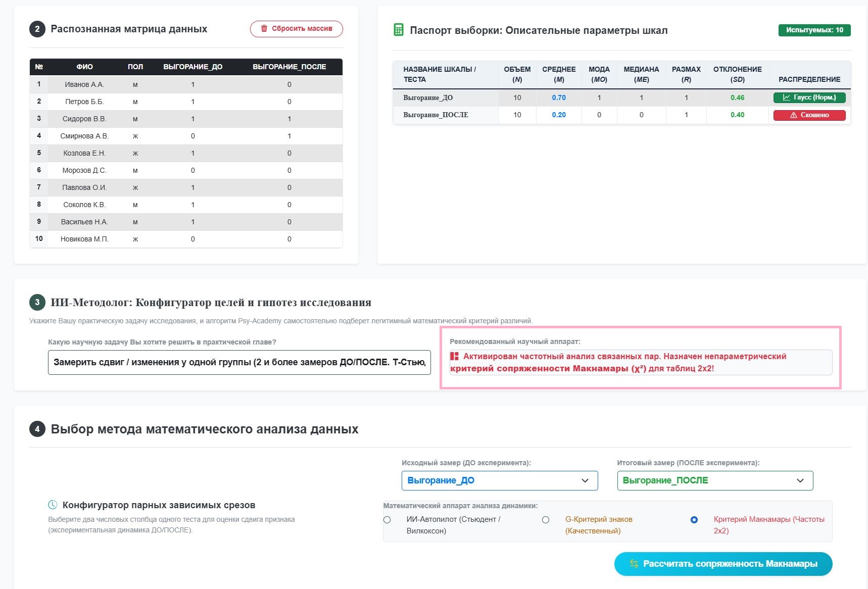Viewport: 868px width, 589px height.
Task: Select Критерий Макнамары radio option
Action: point(694,520)
